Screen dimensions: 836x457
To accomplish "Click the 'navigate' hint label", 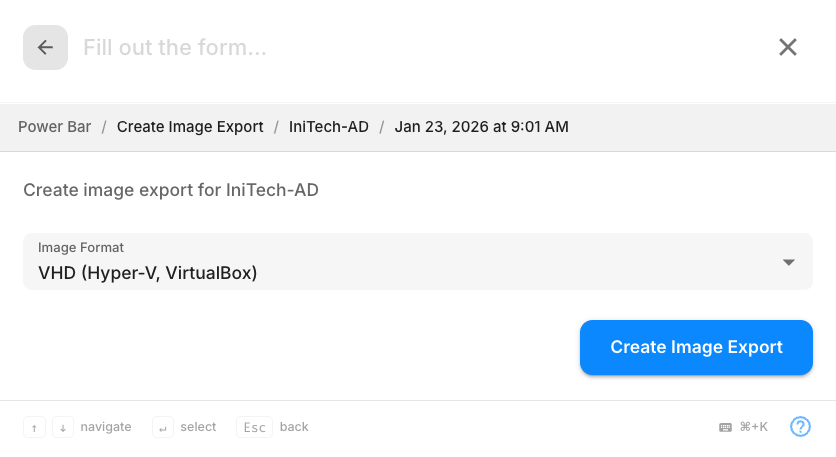I will point(106,427).
